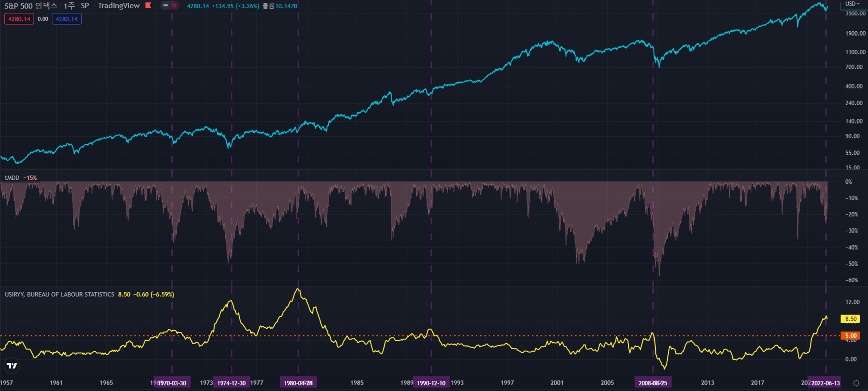Click the red flag icon beside TradingView
The width and height of the screenshot is (868, 391).
pos(148,6)
